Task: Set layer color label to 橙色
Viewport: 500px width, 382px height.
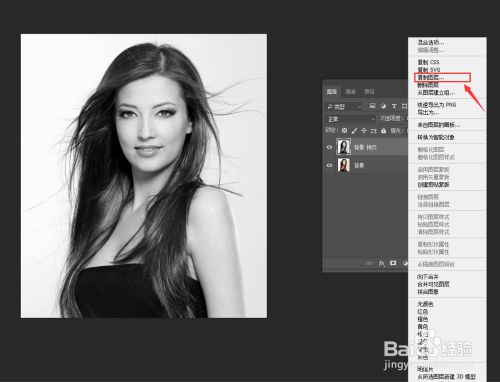Action: pyautogui.click(x=423, y=319)
